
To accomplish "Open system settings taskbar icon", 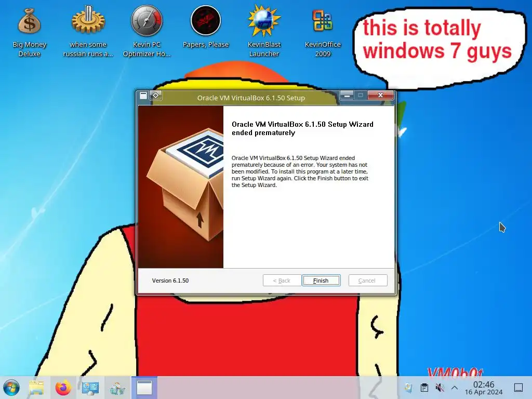I will point(90,388).
